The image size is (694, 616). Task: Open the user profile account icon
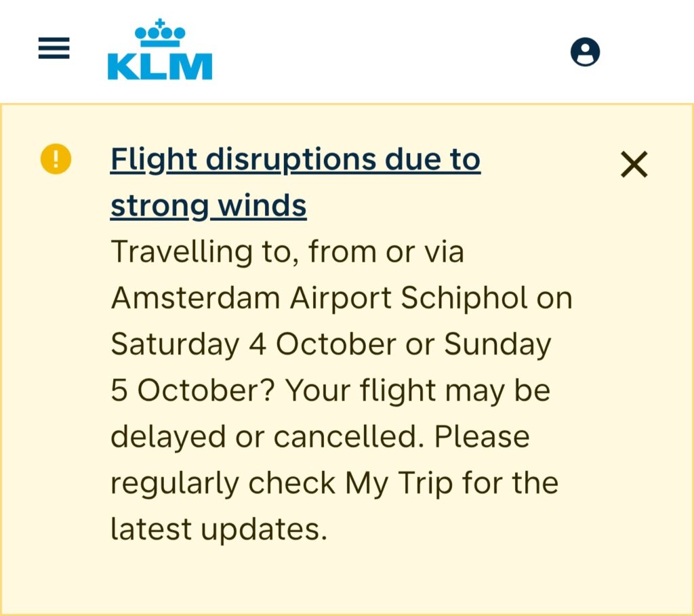point(585,52)
